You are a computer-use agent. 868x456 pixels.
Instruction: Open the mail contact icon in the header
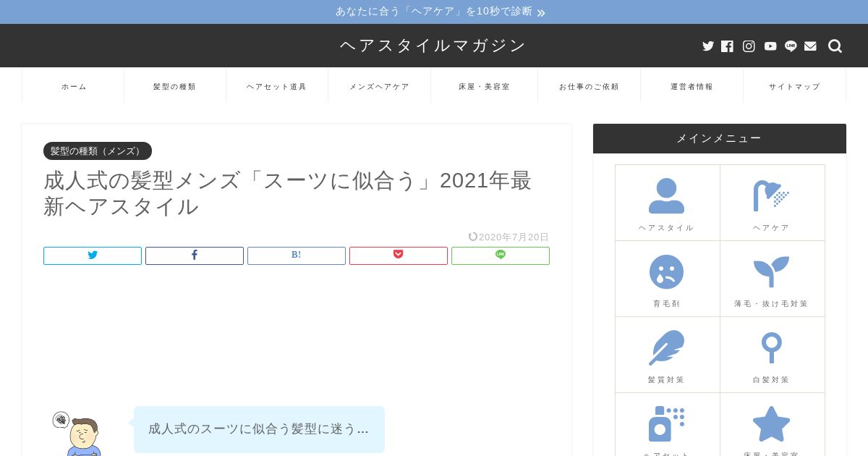810,46
